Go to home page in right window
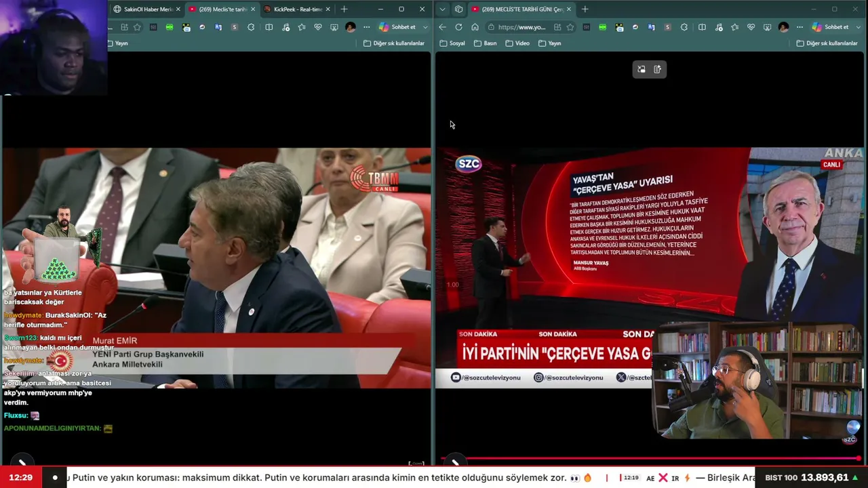The image size is (868, 488). pos(475,27)
